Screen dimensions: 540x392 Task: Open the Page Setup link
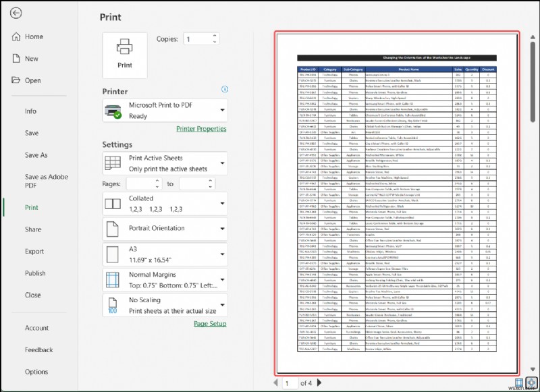[x=211, y=323]
